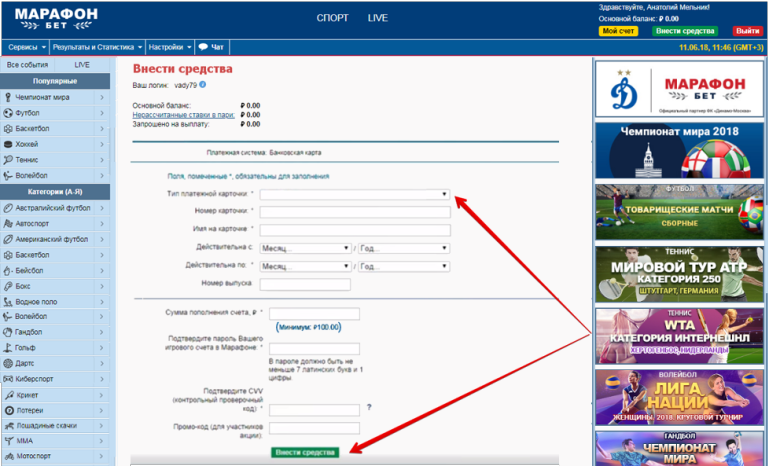Open Действительна по year dropdown
The image size is (768, 466).
pyautogui.click(x=404, y=267)
